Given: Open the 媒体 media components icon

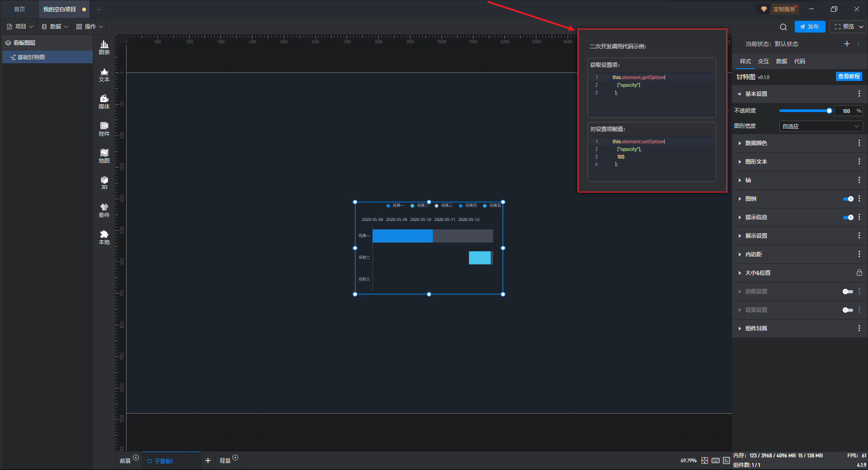Looking at the screenshot, I should (x=104, y=102).
